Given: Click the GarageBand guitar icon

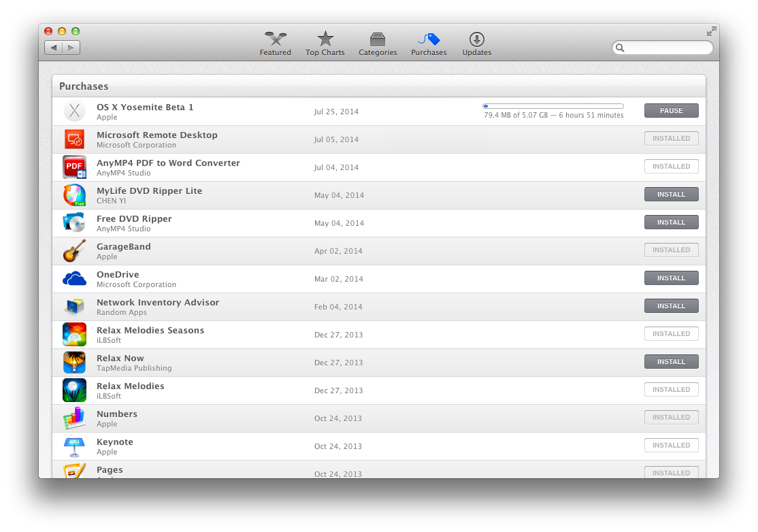Looking at the screenshot, I should (x=74, y=251).
